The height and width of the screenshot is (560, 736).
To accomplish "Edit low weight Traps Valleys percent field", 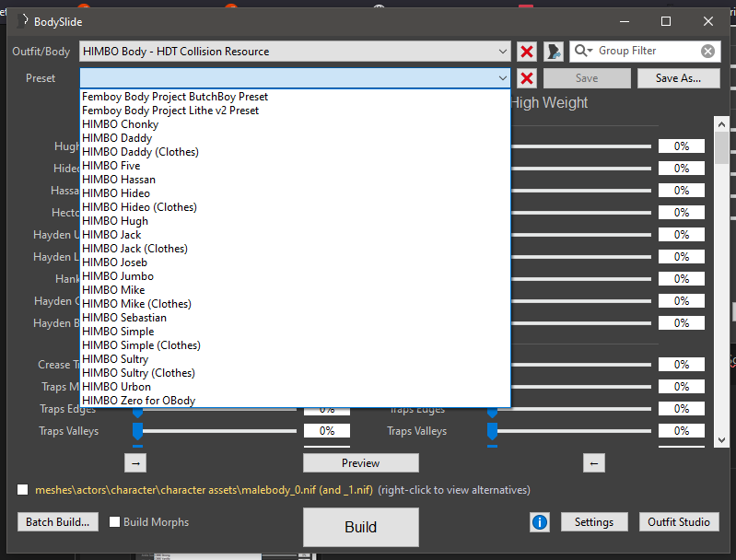I will (327, 431).
